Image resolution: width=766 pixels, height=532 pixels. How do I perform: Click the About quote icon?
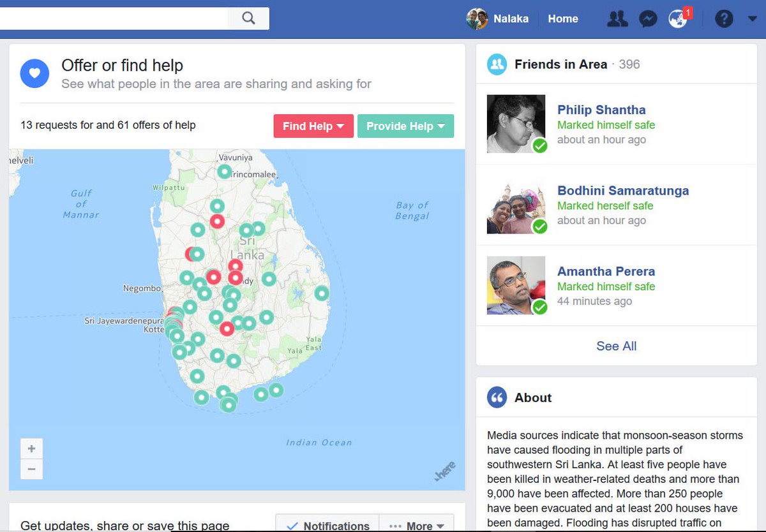click(x=497, y=397)
